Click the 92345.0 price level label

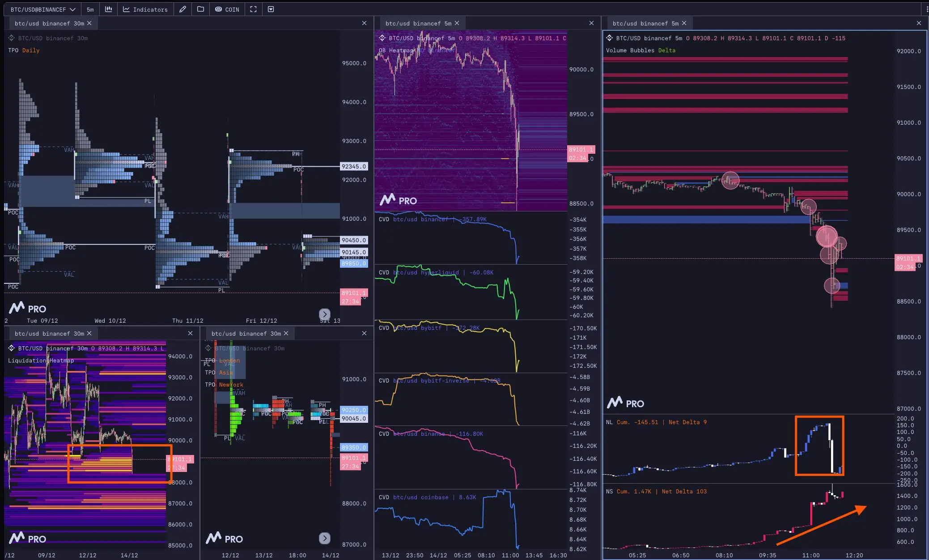[x=353, y=166]
